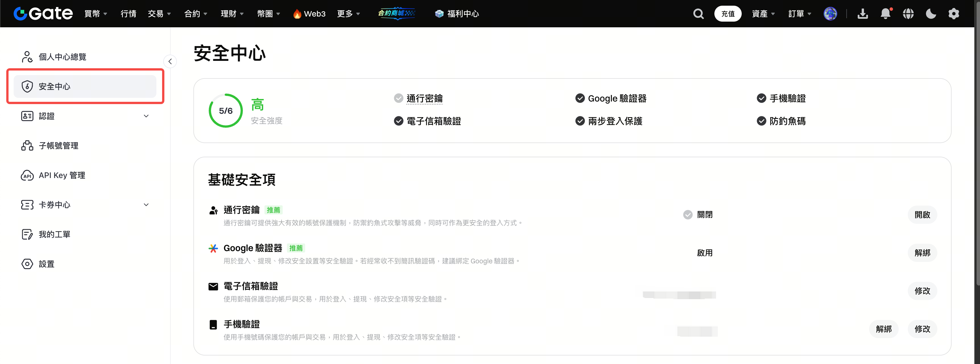This screenshot has height=364, width=980.
Task: Open settings gear in top bar
Action: pyautogui.click(x=953, y=14)
